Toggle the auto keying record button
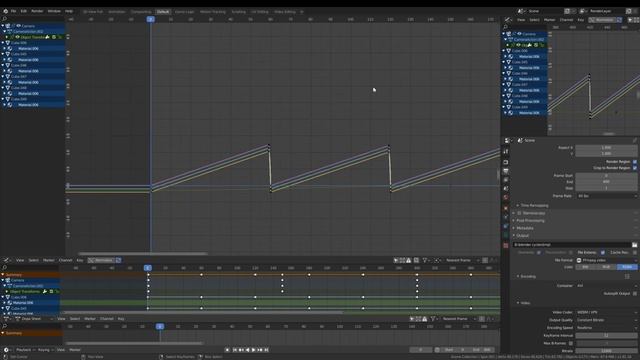640x360 pixels. coord(227,350)
